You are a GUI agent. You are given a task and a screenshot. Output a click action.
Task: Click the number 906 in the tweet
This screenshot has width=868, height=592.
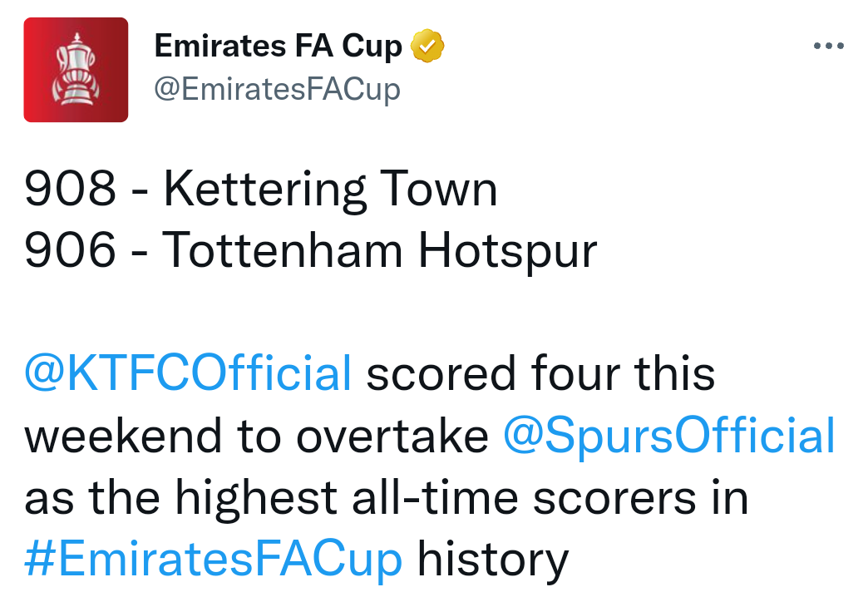tap(71, 250)
